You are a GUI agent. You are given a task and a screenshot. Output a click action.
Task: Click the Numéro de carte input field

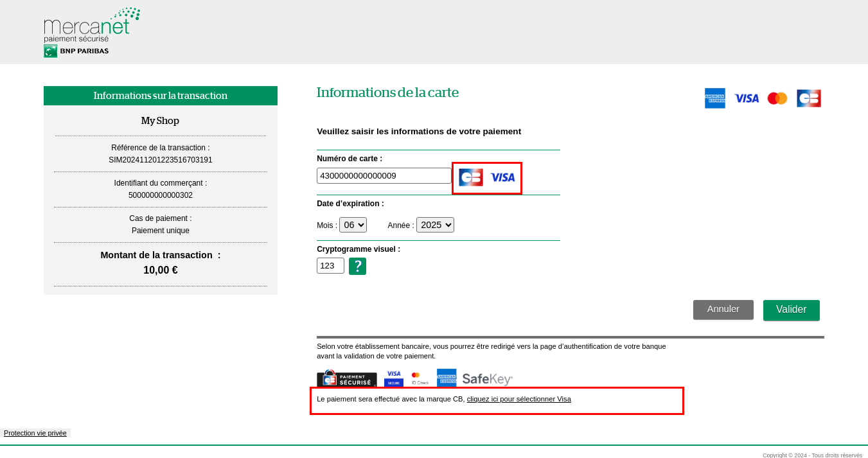click(x=384, y=175)
